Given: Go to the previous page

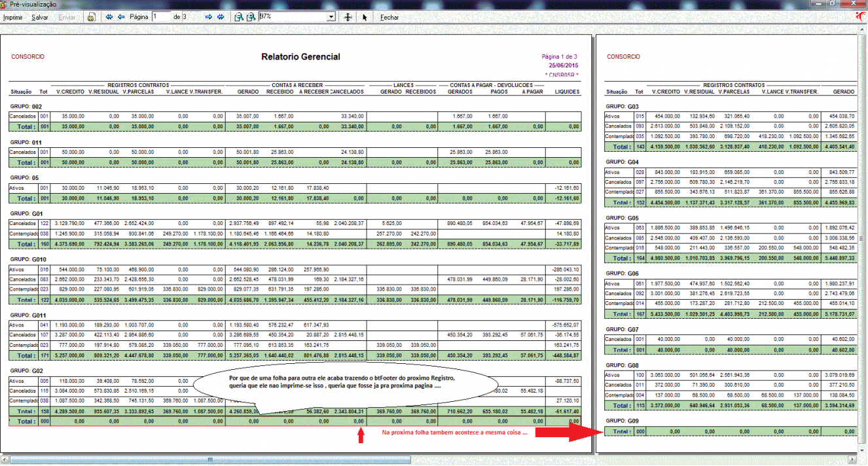Looking at the screenshot, I should [121, 17].
